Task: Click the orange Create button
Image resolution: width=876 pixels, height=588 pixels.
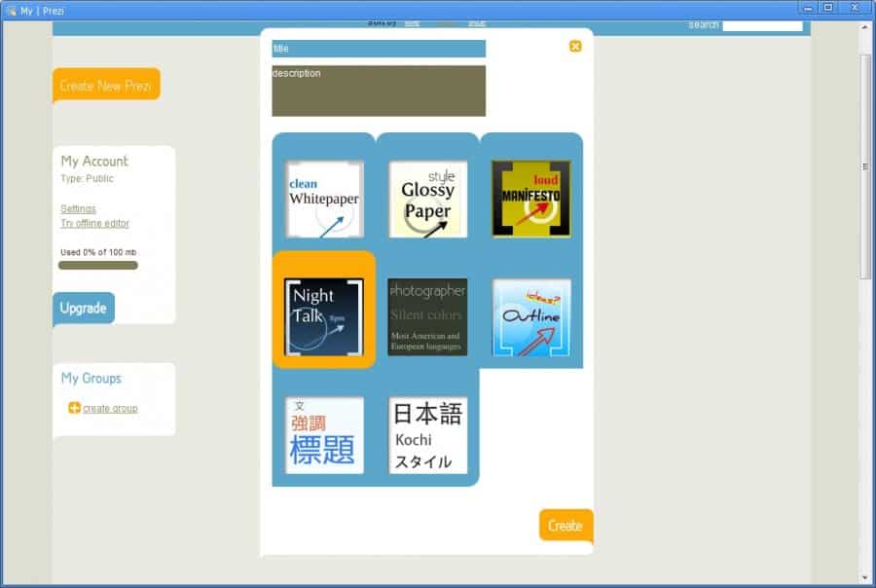Action: tap(566, 526)
